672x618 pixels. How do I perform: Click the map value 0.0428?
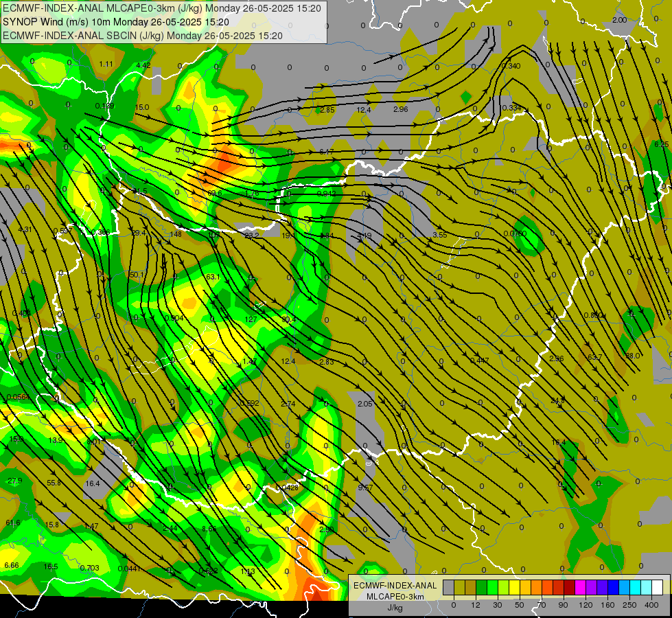click(x=287, y=488)
